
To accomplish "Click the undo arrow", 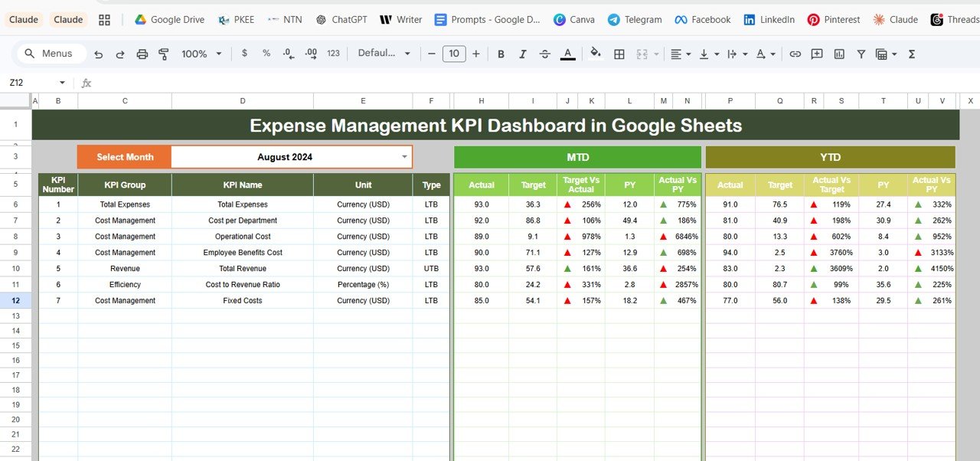I will point(98,54).
